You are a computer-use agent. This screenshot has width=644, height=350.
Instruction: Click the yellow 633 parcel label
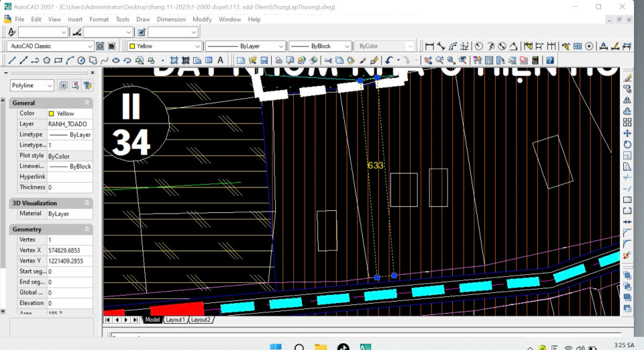coord(376,165)
